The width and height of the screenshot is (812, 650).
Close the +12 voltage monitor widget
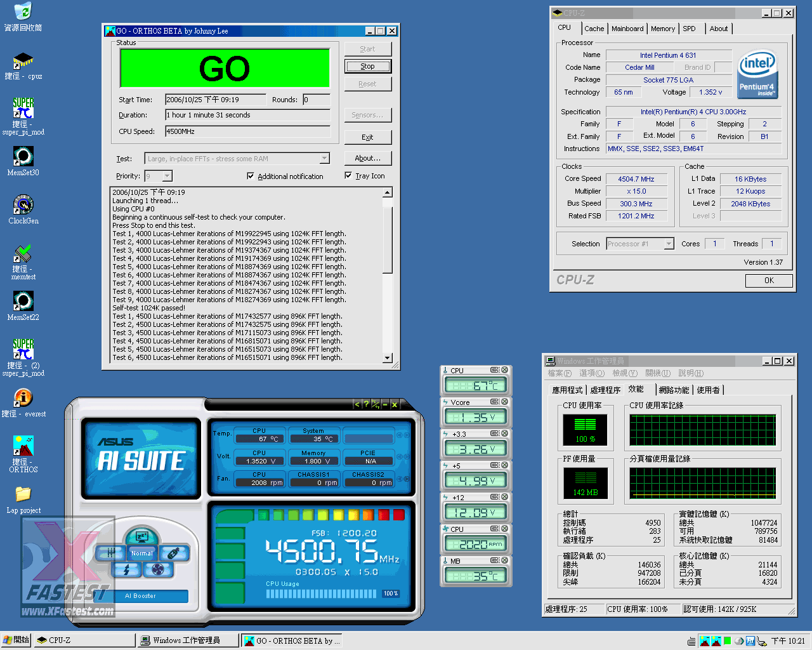pyautogui.click(x=504, y=497)
